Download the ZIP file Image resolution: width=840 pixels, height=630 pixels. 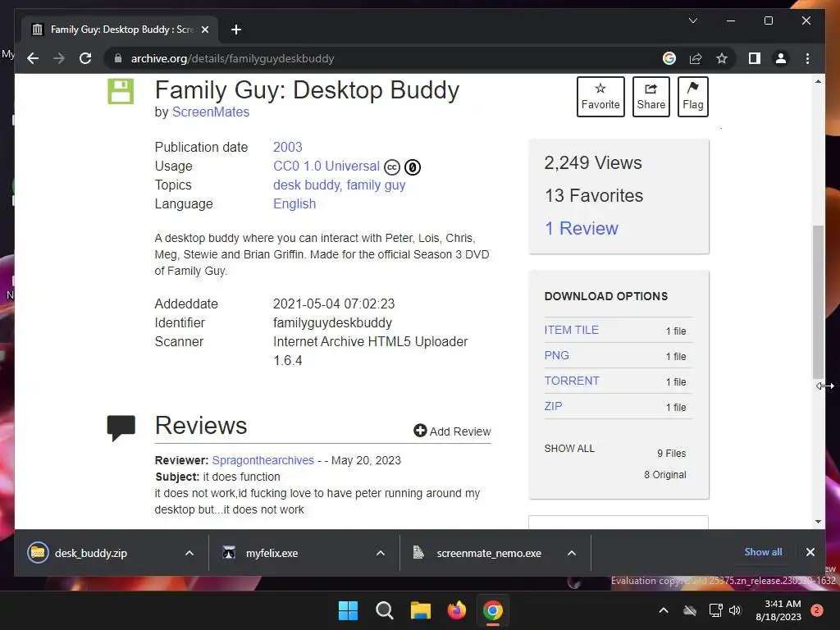(554, 406)
